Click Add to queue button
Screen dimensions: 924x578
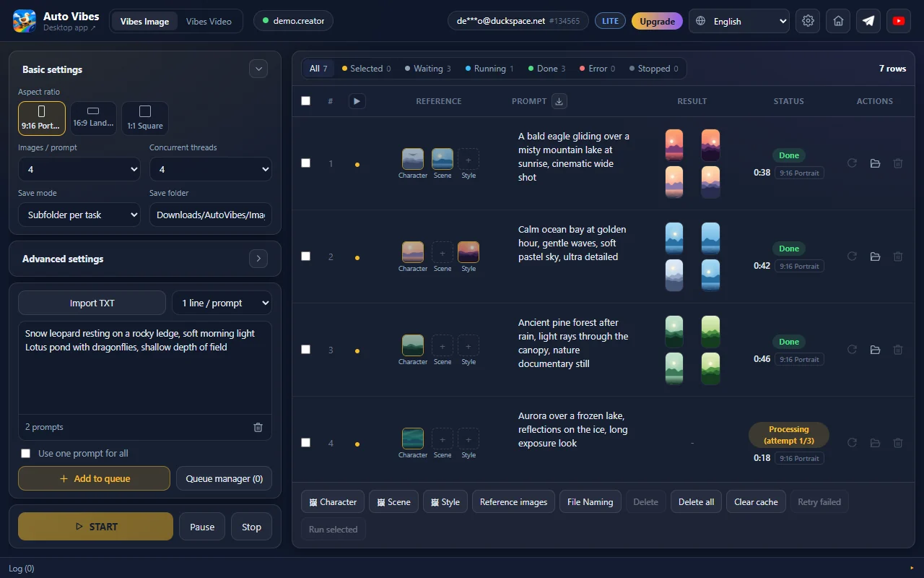point(95,478)
